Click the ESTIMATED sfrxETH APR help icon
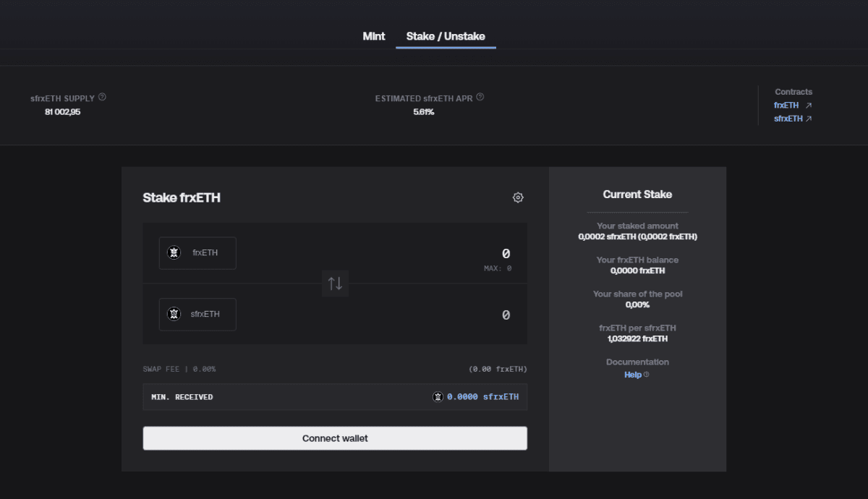This screenshot has width=868, height=499. tap(480, 97)
